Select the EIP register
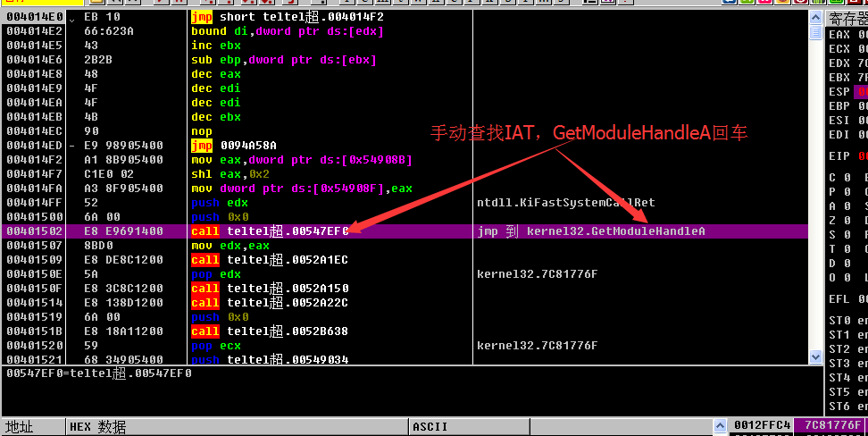The height and width of the screenshot is (436, 868). click(839, 156)
